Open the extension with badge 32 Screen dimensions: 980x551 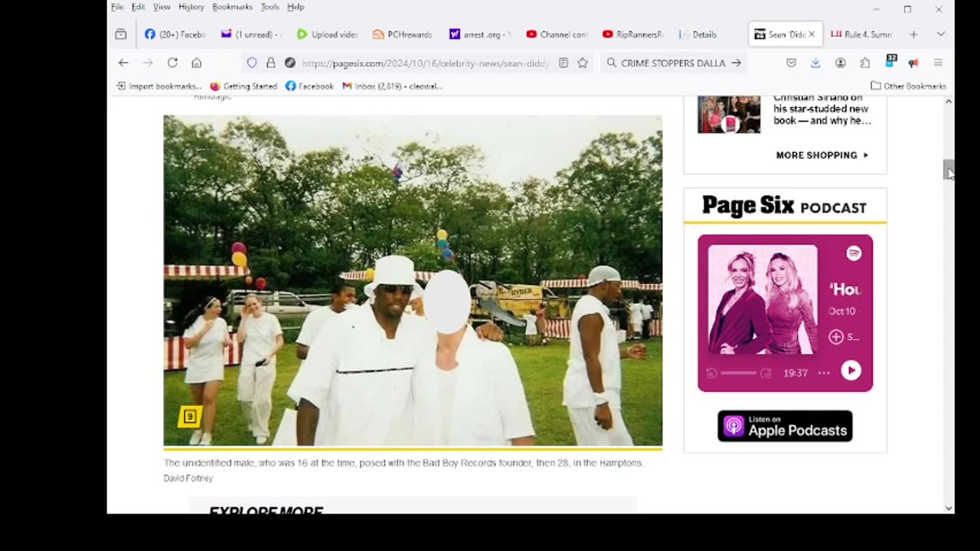[x=890, y=61]
